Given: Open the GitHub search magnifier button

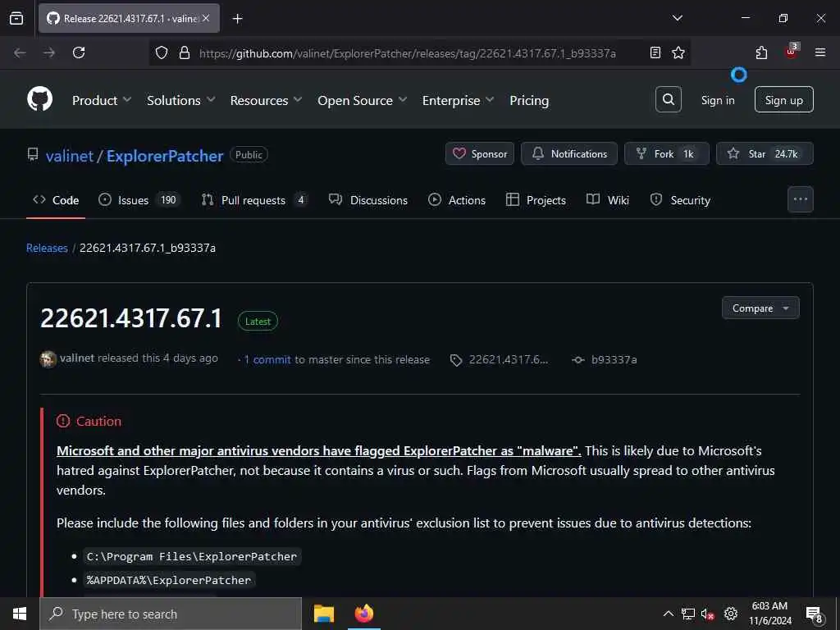Looking at the screenshot, I should [x=668, y=99].
